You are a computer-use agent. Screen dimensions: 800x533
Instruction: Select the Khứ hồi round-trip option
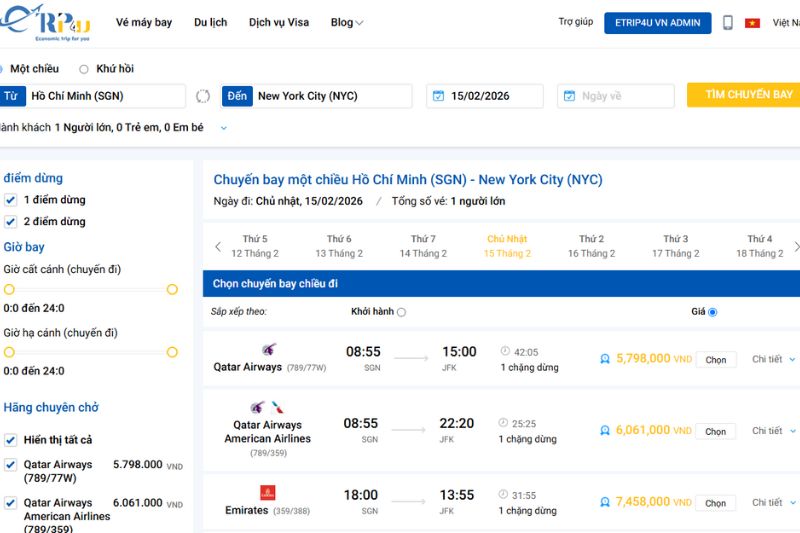pyautogui.click(x=84, y=69)
